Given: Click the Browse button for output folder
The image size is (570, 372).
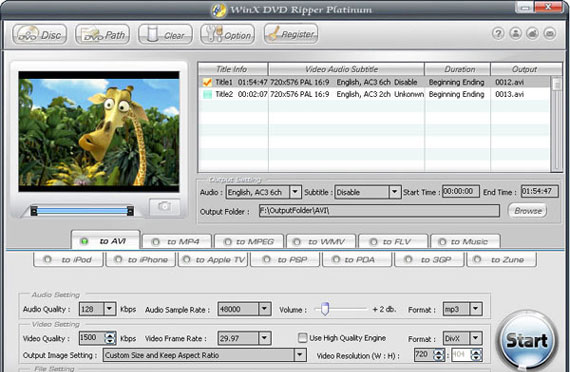Looking at the screenshot, I should [527, 211].
